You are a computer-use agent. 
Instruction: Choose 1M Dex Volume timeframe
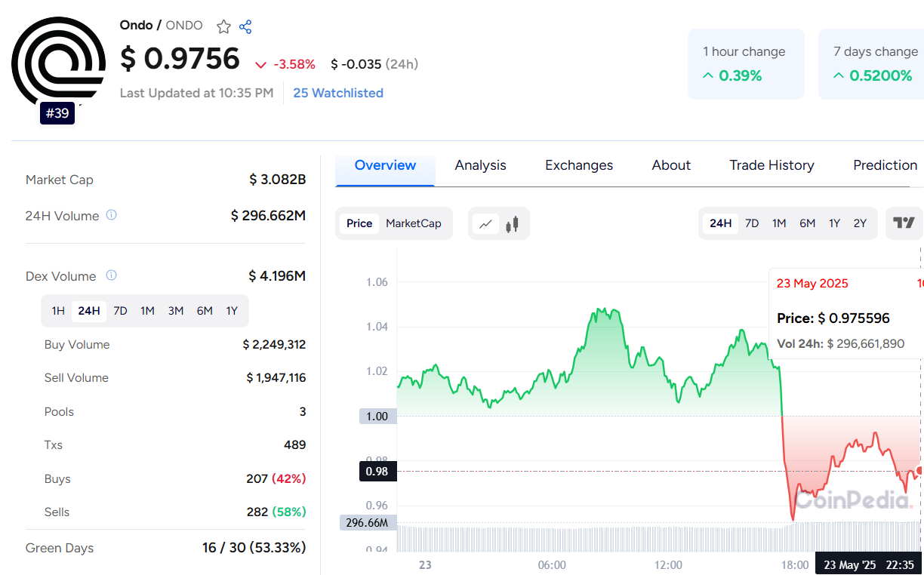click(147, 311)
